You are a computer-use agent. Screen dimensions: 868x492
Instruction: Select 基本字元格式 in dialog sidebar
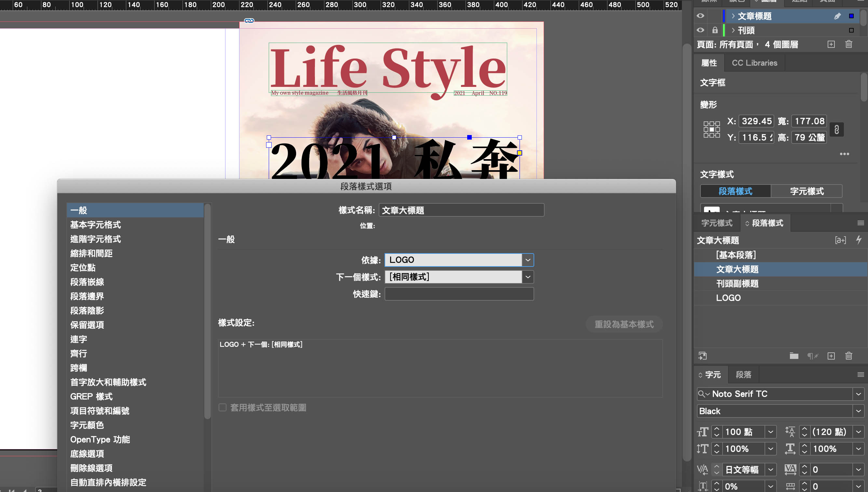tap(96, 225)
